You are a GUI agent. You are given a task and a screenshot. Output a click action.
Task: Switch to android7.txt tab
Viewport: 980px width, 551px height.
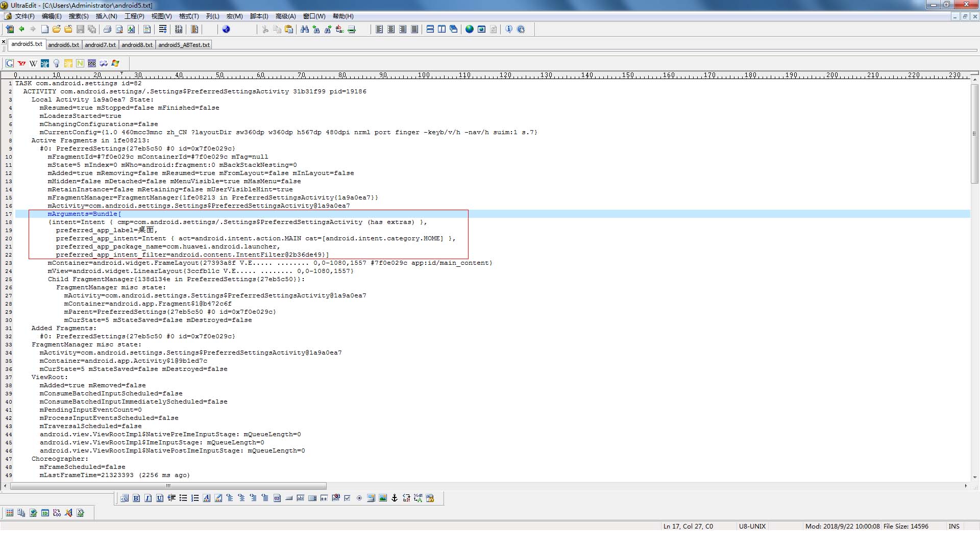[x=101, y=45]
